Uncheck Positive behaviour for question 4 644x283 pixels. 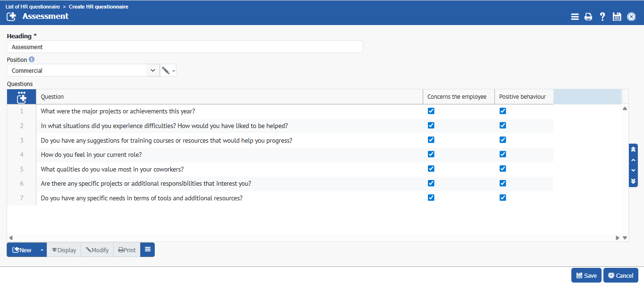click(x=502, y=154)
